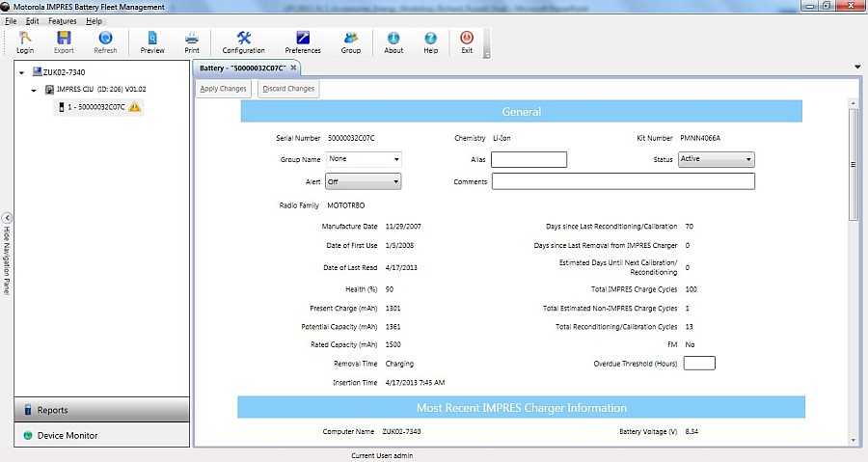This screenshot has height=462, width=868.
Task: Click the Chemistry value Li-Ion
Action: pos(502,138)
